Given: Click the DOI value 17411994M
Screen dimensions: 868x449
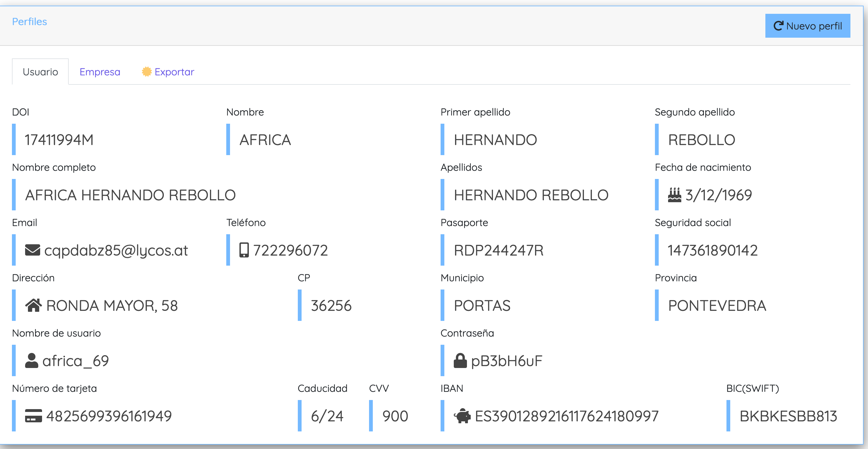Looking at the screenshot, I should tap(59, 139).
